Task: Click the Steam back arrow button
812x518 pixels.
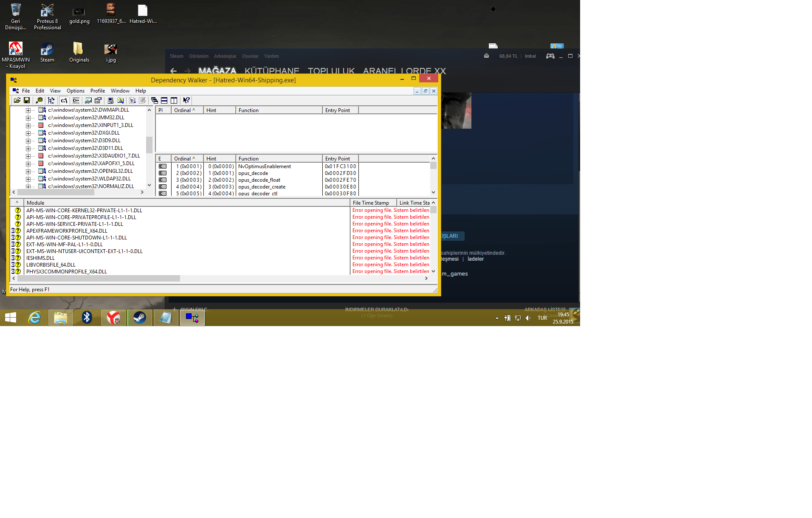Action: 173,71
